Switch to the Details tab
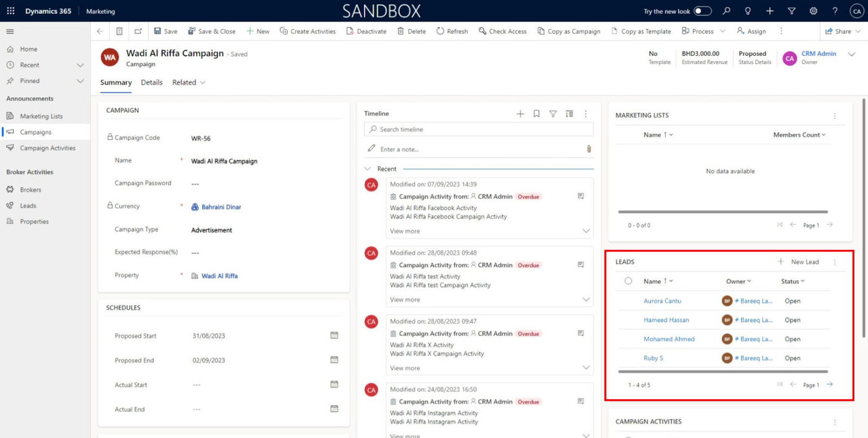868x438 pixels. (x=151, y=82)
